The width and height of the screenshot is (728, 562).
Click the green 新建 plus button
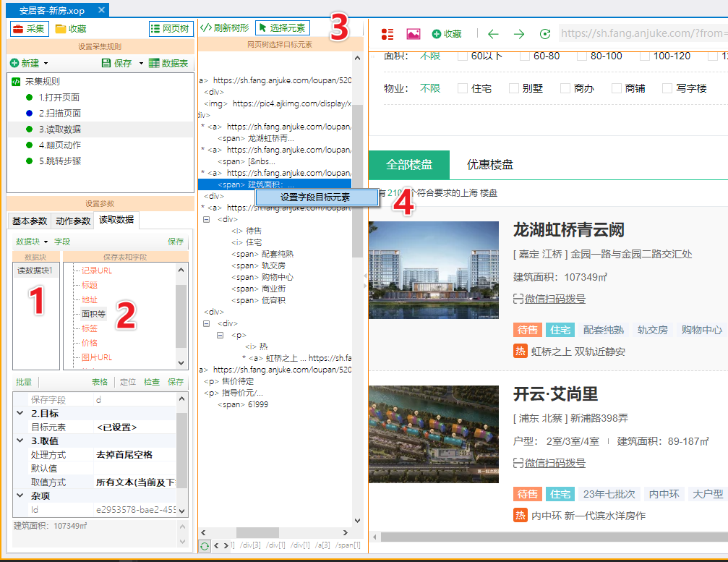25,63
